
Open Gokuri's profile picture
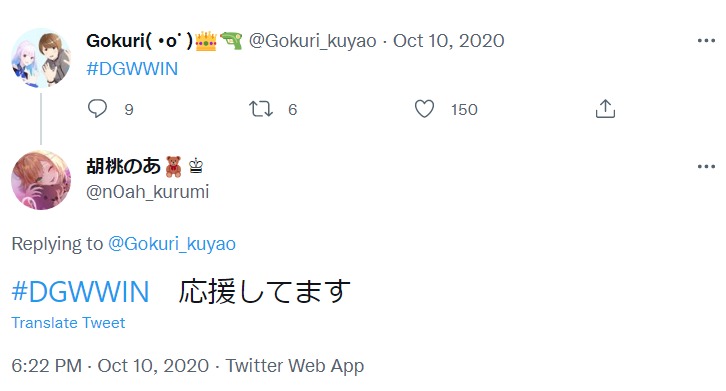[41, 58]
